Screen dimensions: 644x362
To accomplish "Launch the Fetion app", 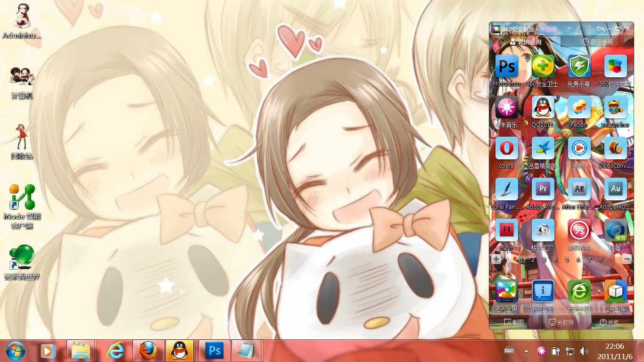I will 579,107.
